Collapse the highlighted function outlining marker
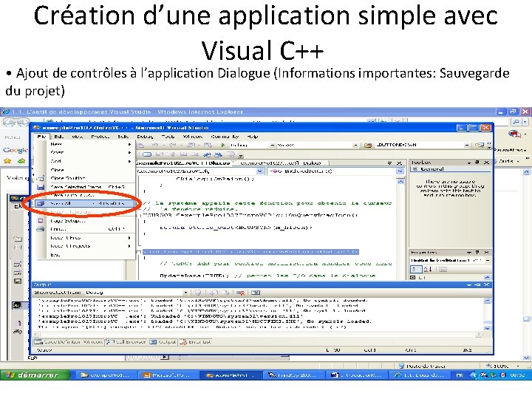Screen dimensions: 532x399 tap(138, 252)
